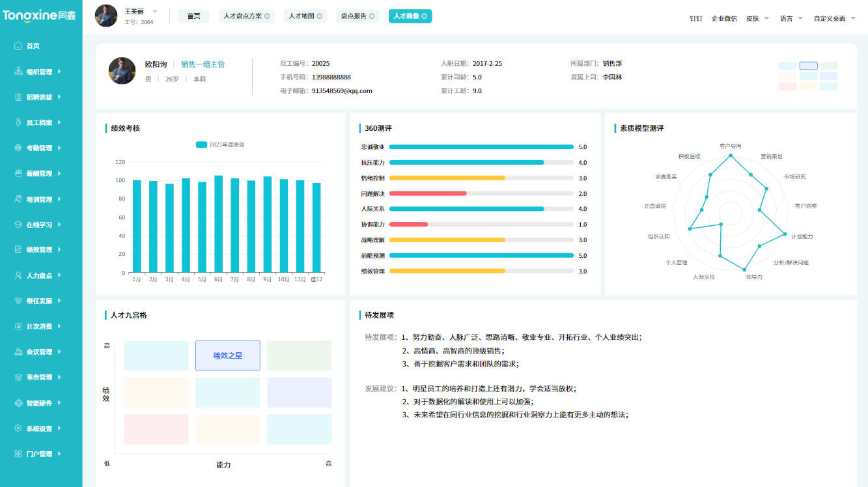Open the 销售一组主管 position link
Image resolution: width=868 pixels, height=487 pixels.
203,64
